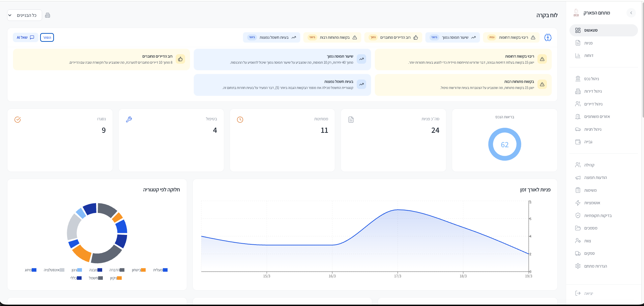Open the כל הבניינים building dropdown
Image resolution: width=644 pixels, height=306 pixels.
pos(25,15)
